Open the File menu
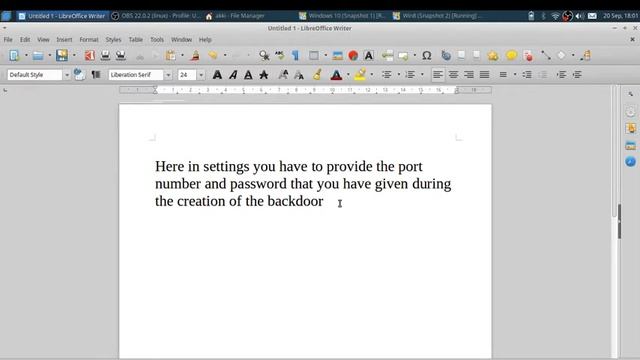 (8, 40)
